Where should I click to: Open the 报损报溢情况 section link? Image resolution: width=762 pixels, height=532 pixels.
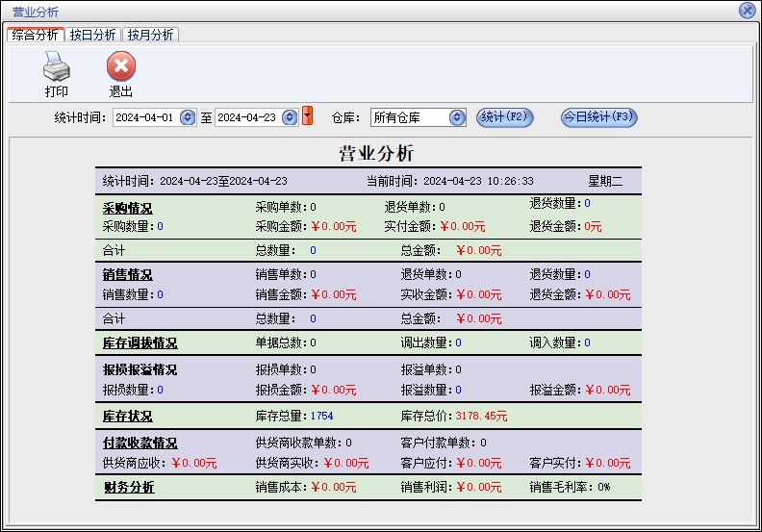[x=140, y=369]
